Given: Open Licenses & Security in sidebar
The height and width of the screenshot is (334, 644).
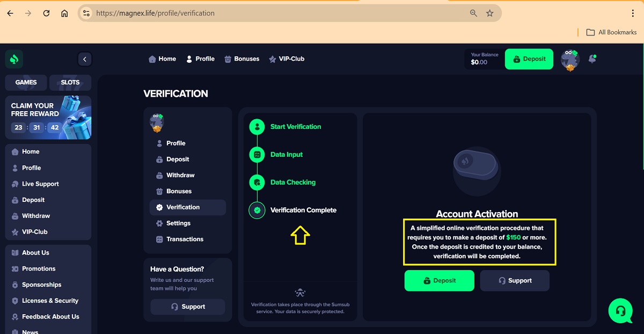Looking at the screenshot, I should (50, 301).
